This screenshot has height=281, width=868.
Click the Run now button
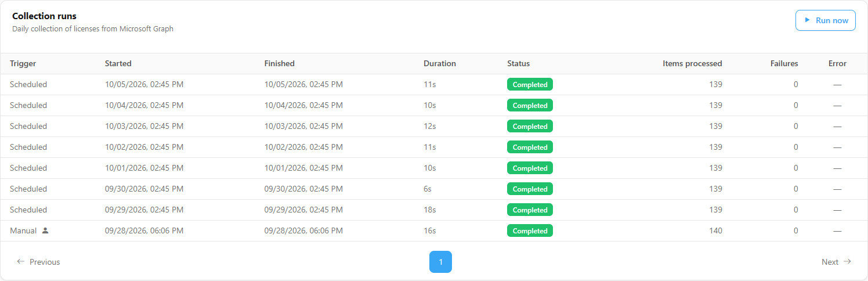(825, 20)
